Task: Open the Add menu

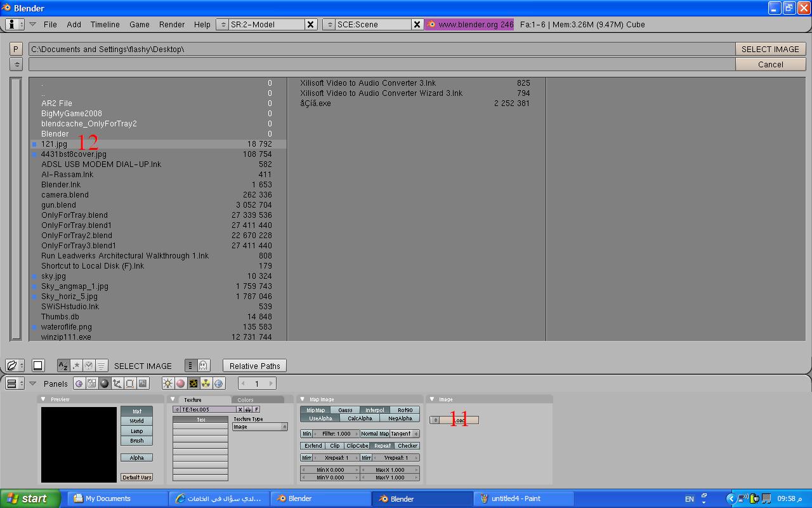Action: tap(74, 24)
